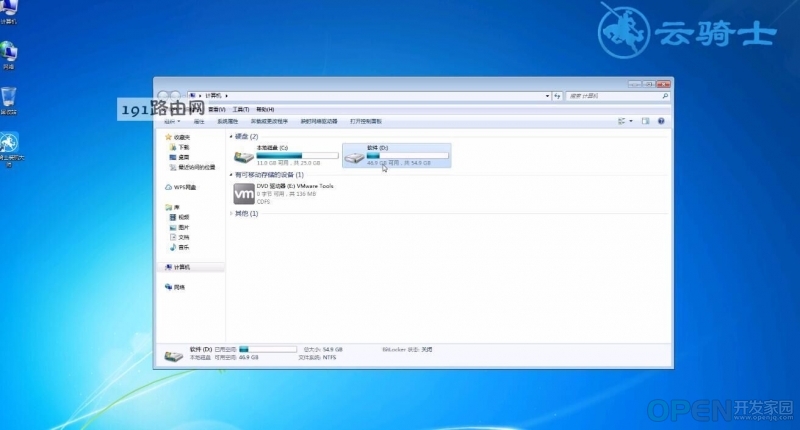Click 卸载或更改程序 in the toolbar
800x430 pixels.
click(x=269, y=121)
